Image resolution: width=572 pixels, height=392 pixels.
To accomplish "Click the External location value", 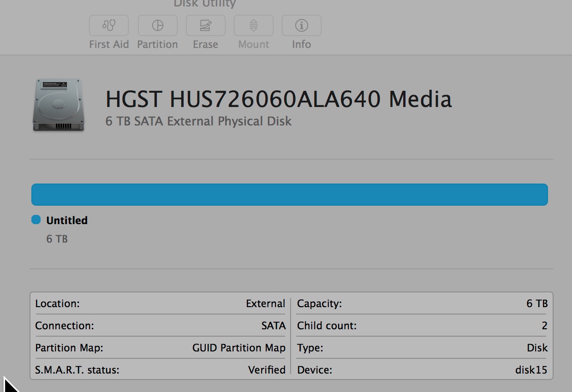I will pyautogui.click(x=266, y=303).
